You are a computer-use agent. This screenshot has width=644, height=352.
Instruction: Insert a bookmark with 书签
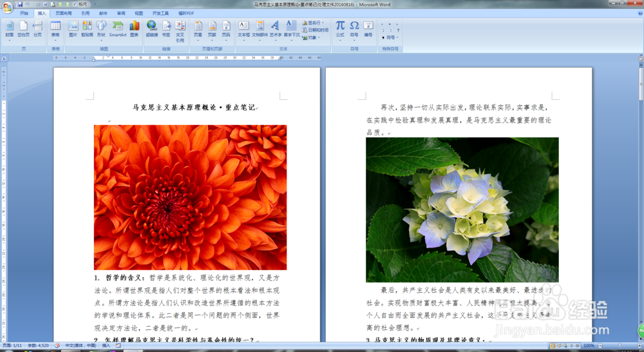(166, 29)
